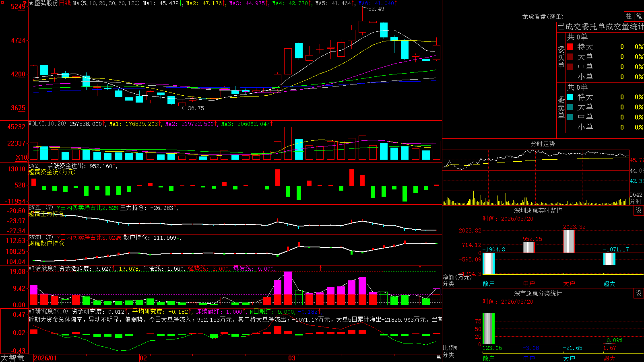Image resolution: width=644 pixels, height=362 pixels.
Task: Click the 盛弘股份 stock name
Action: (46, 3)
